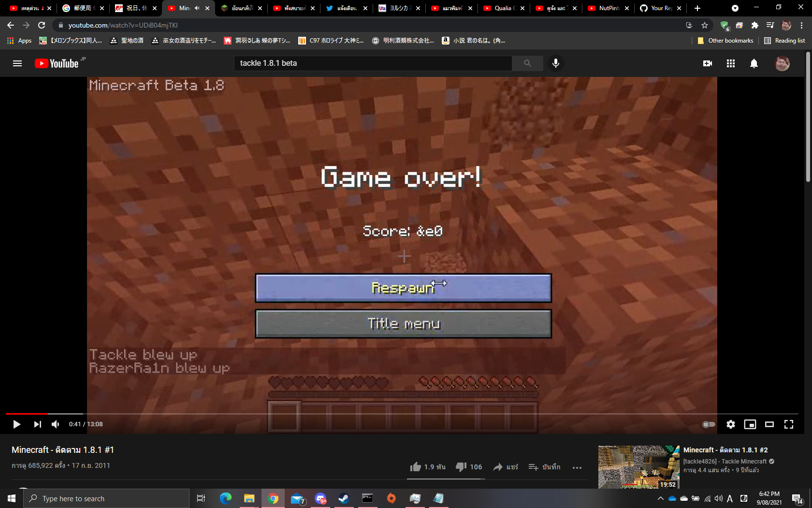Image resolution: width=812 pixels, height=508 pixels.
Task: Open a new browser tab
Action: [x=697, y=8]
